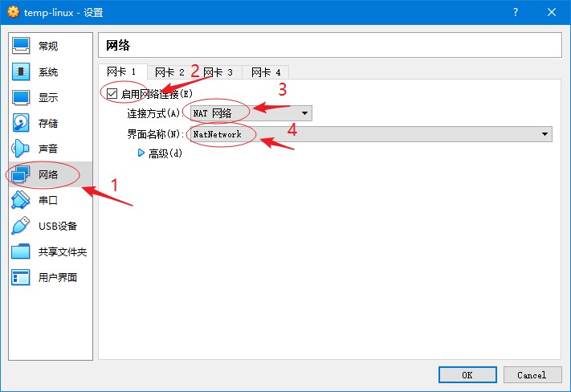Select the 网络 (Network) monitors icon
Screen dimensions: 571x392
21,174
